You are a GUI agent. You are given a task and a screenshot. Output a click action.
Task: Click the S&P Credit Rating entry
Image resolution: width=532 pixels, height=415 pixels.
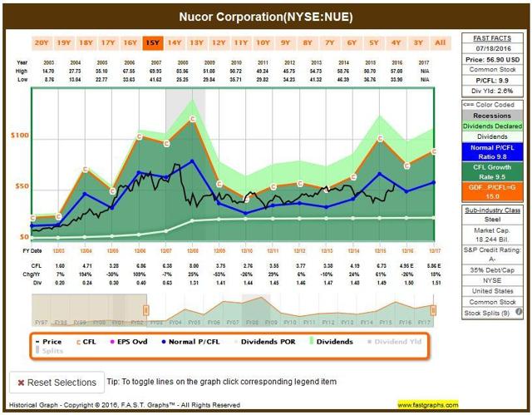click(492, 254)
